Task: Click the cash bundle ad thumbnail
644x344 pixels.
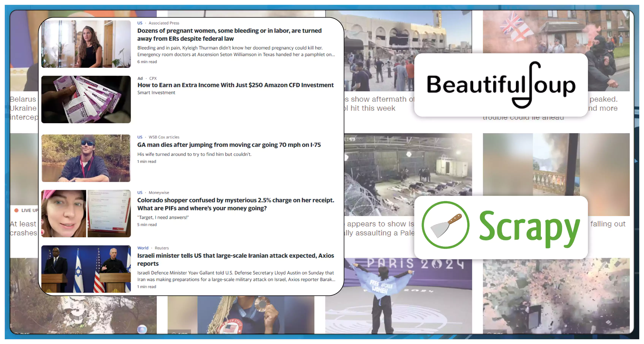Action: point(86,99)
